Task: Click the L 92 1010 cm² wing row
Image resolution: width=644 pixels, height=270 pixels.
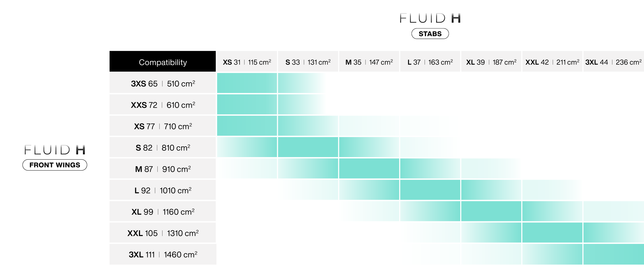Action: click(x=163, y=190)
